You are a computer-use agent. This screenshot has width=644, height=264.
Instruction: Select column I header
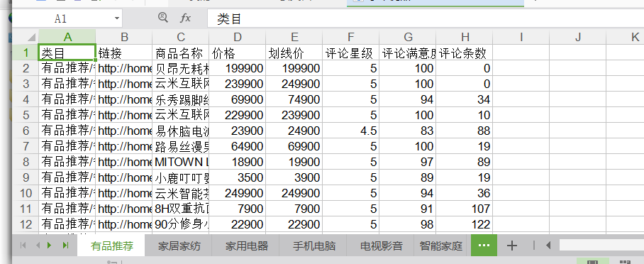521,37
